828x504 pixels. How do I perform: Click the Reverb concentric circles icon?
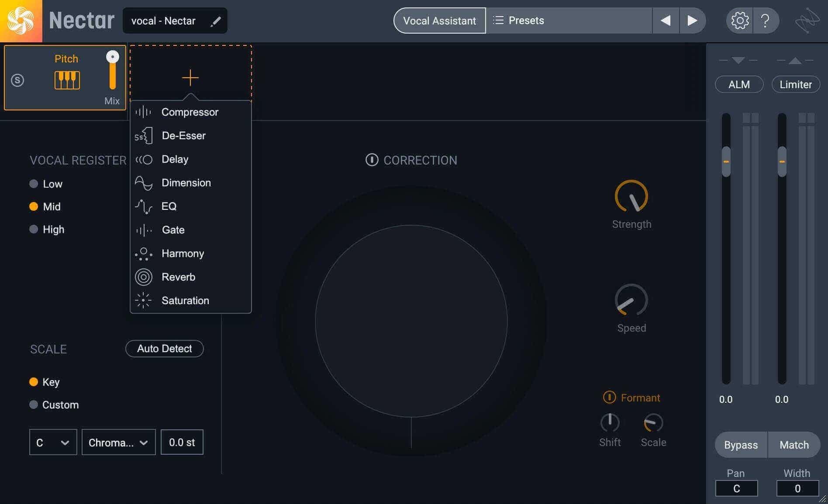click(x=143, y=277)
